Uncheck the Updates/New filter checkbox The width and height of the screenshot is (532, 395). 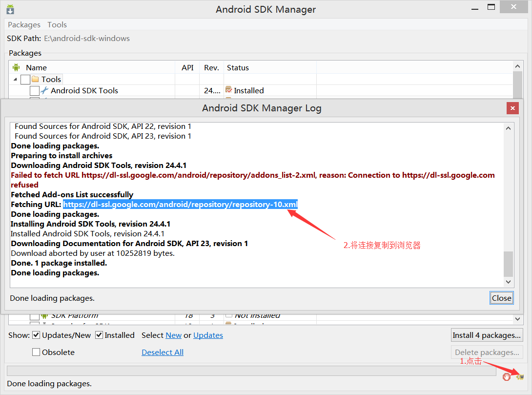(36, 335)
